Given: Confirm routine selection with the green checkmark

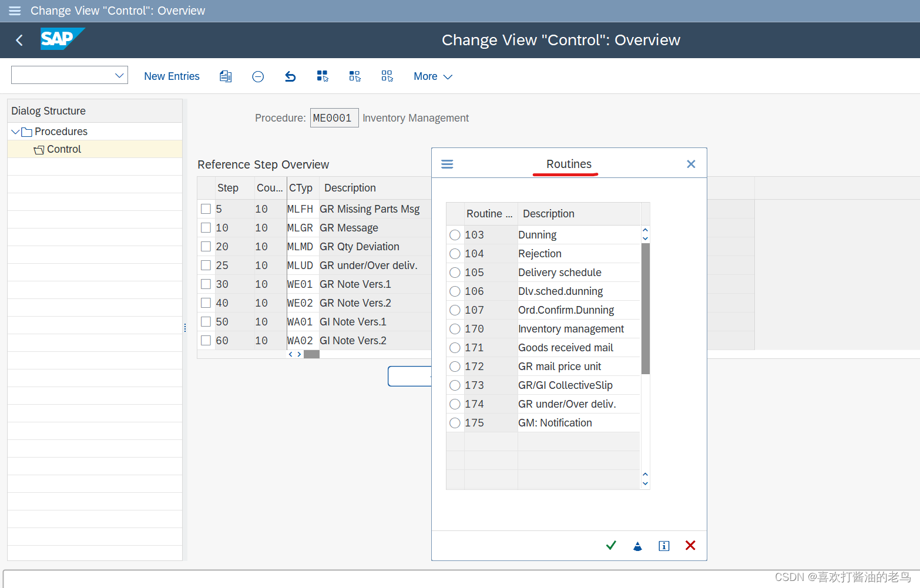Looking at the screenshot, I should click(610, 545).
